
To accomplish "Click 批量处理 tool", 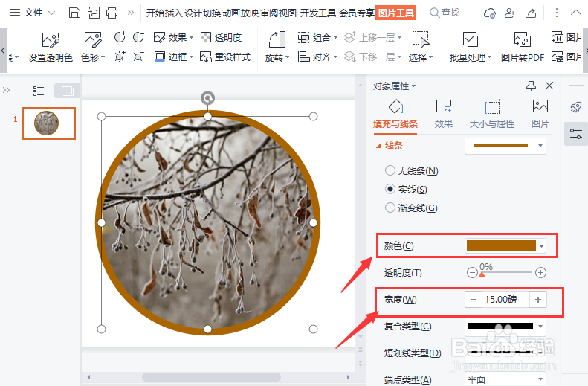I will tap(471, 48).
